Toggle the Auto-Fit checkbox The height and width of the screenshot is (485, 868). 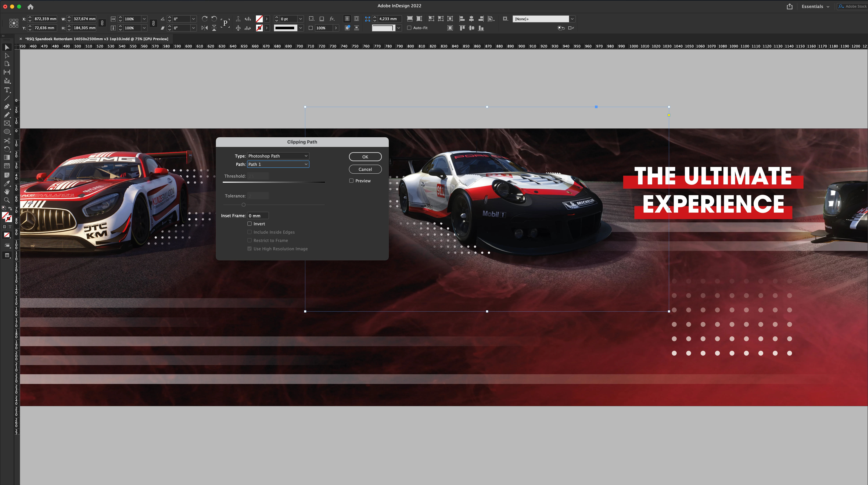[409, 28]
